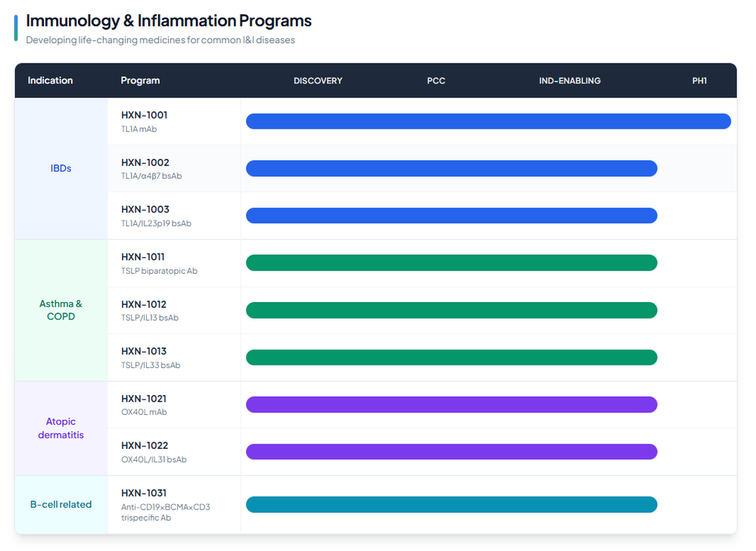Click the Atopic dermatitis indication label
Viewport: 756px width, 551px height.
click(x=61, y=428)
